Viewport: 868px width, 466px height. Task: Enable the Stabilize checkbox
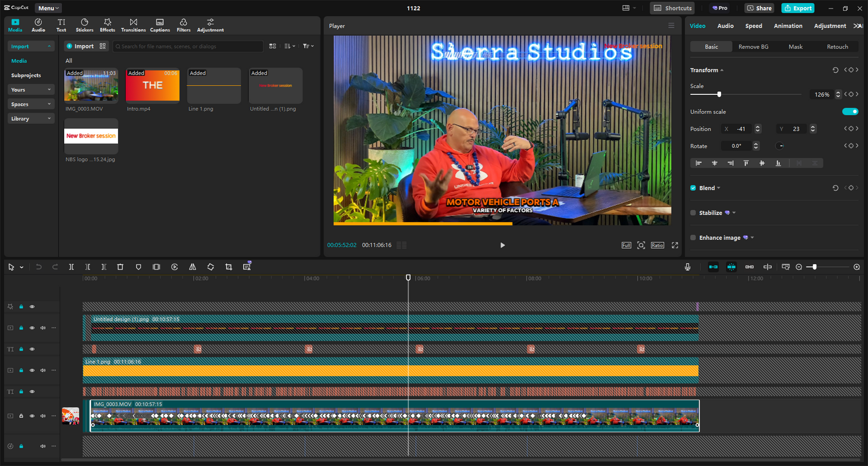coord(693,213)
